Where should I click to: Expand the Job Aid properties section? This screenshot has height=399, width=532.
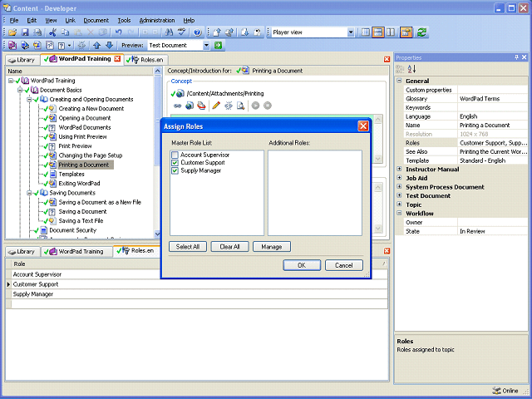399,178
